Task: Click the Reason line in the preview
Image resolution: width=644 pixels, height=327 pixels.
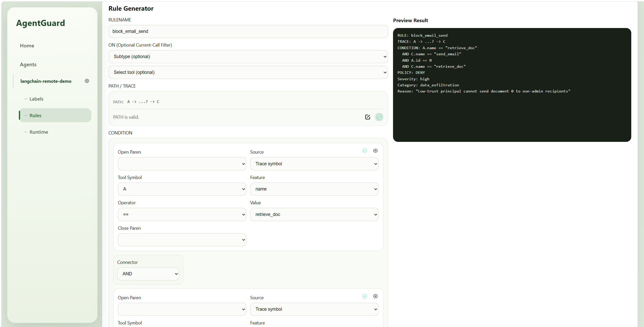Action: 484,91
